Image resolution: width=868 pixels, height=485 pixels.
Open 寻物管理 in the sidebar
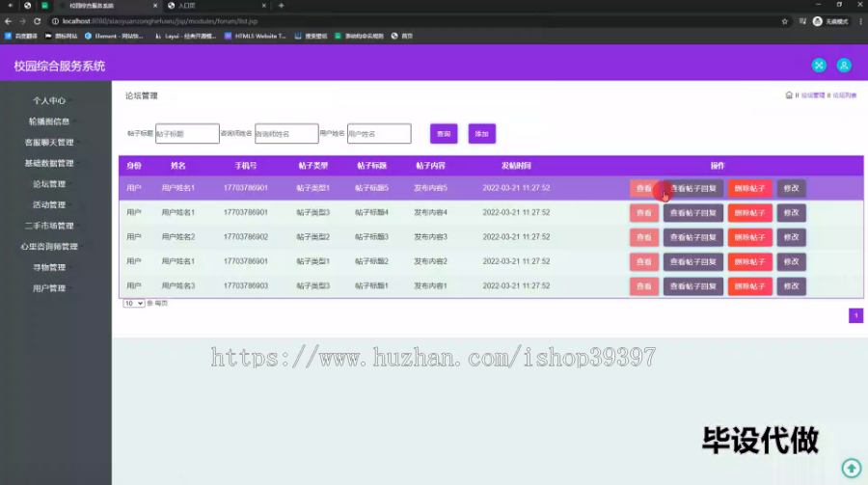pyautogui.click(x=49, y=267)
